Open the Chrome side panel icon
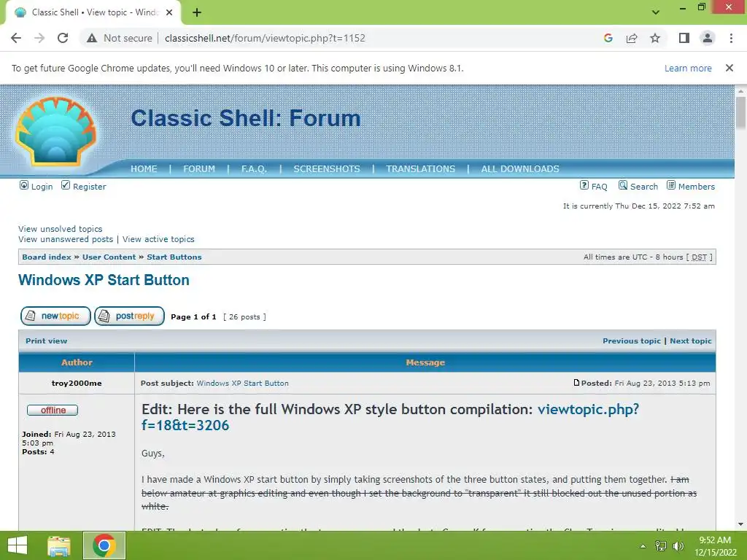Screen dimensions: 747x560 coord(684,38)
